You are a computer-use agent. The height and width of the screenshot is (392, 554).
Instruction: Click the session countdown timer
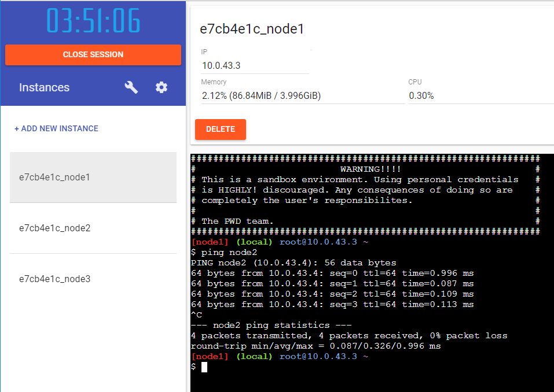(93, 21)
